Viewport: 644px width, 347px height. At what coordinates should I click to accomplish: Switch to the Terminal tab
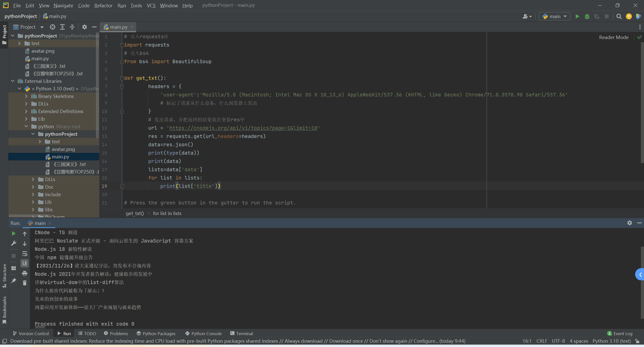point(241,333)
